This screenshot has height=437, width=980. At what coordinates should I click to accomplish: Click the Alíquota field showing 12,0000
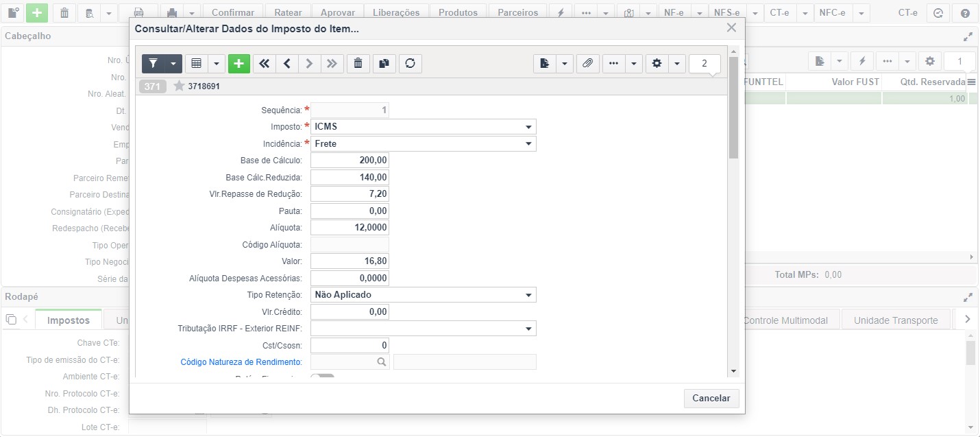coord(350,228)
